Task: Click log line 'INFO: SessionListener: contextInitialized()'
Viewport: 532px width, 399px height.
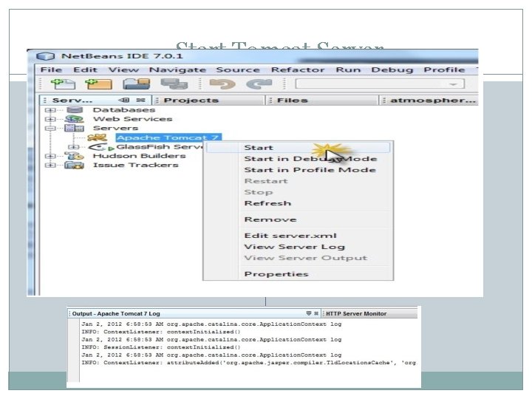Action: coord(161,347)
